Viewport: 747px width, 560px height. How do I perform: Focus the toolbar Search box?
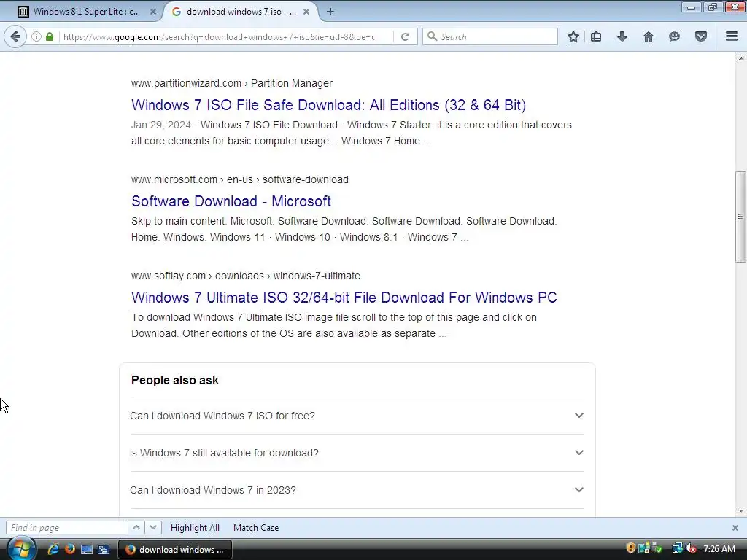click(x=489, y=36)
